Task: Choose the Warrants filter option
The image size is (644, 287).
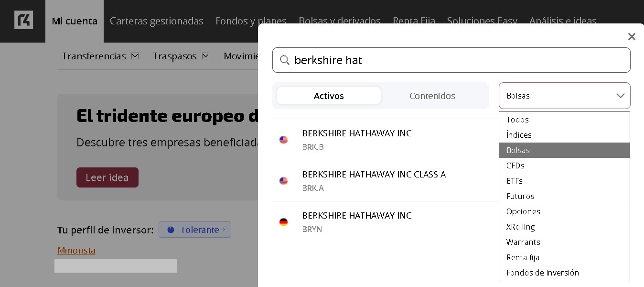Action: click(x=523, y=242)
